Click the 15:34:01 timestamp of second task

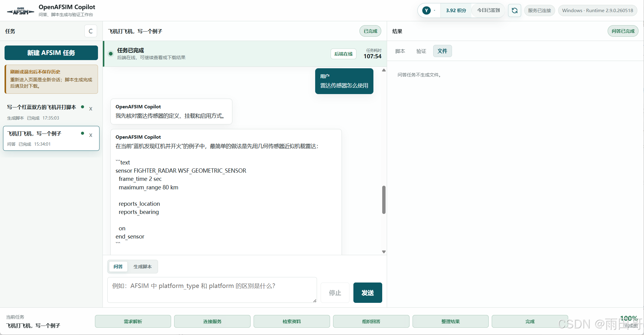pyautogui.click(x=42, y=144)
